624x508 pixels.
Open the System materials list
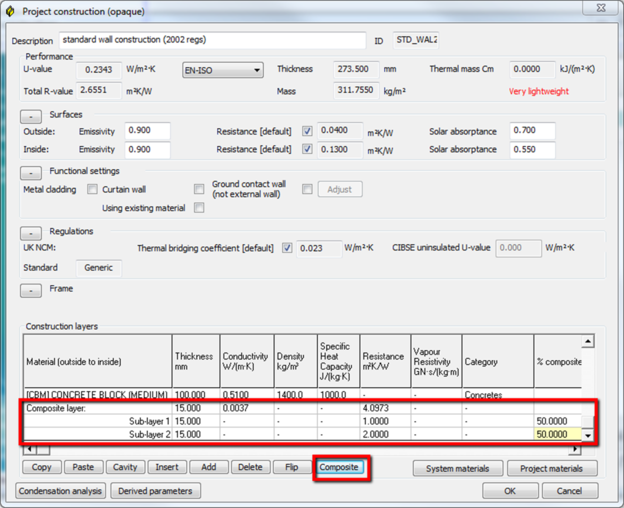(457, 468)
